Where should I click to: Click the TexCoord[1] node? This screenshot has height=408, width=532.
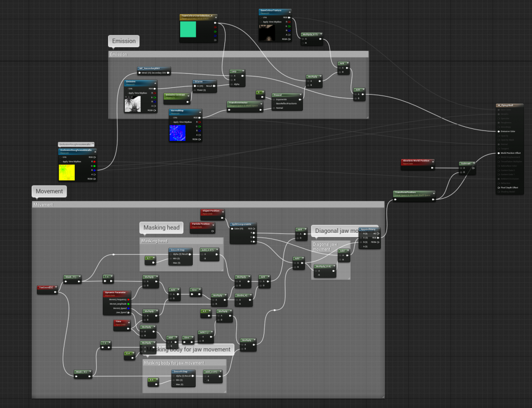pos(47,287)
